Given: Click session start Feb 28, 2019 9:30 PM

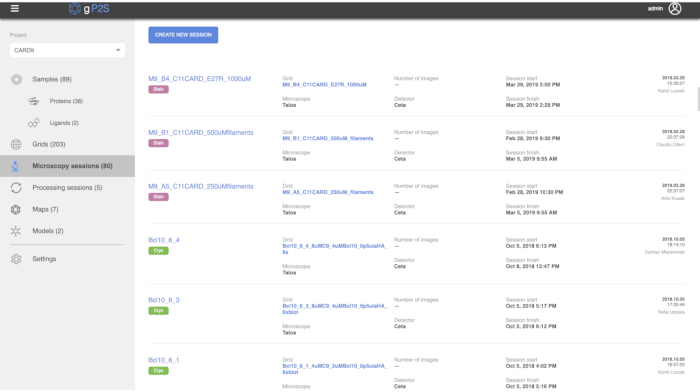Looking at the screenshot, I should pos(533,138).
